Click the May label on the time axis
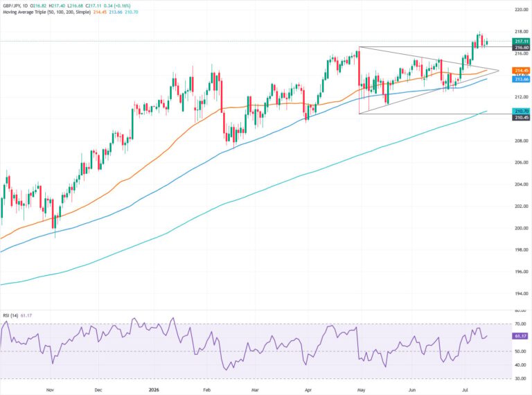532x395 pixels. coord(361,390)
